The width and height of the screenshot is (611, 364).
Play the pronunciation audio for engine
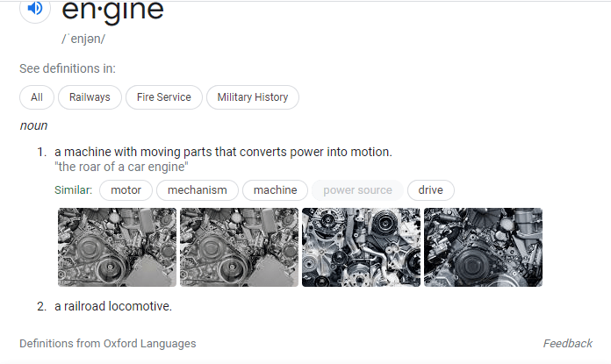(35, 9)
